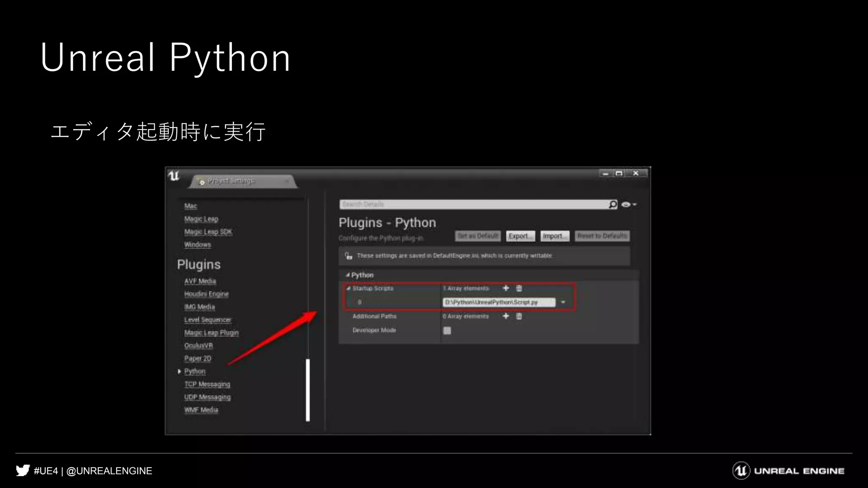
Task: Click the Project Settings tab gear icon
Action: point(202,182)
